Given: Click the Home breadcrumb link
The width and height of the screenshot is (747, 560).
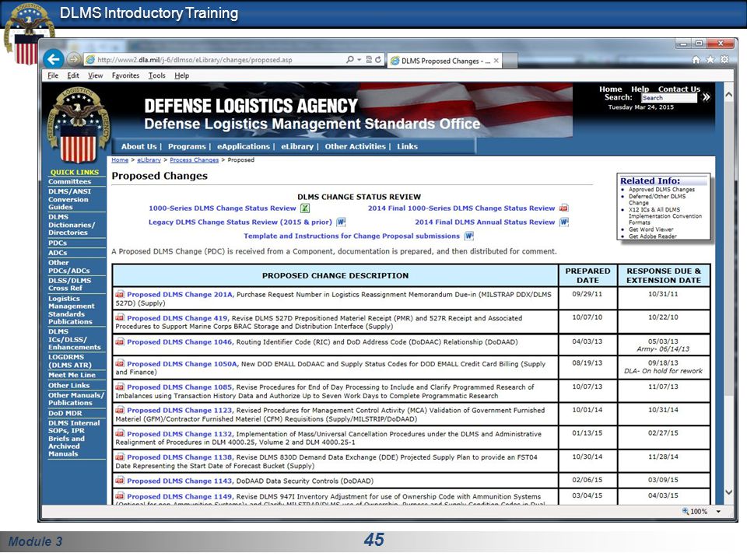Looking at the screenshot, I should (120, 160).
